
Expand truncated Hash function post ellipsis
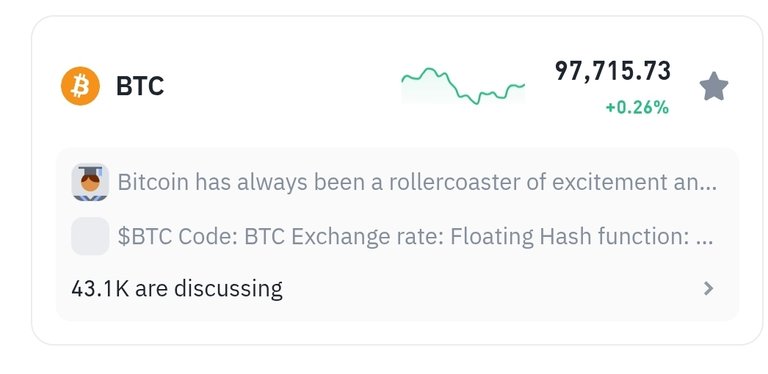tap(704, 242)
